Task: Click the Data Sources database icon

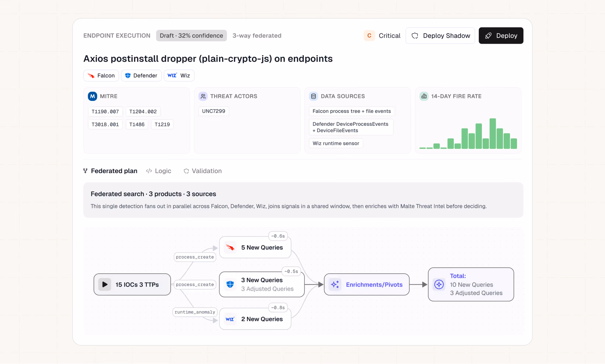Action: pyautogui.click(x=313, y=96)
